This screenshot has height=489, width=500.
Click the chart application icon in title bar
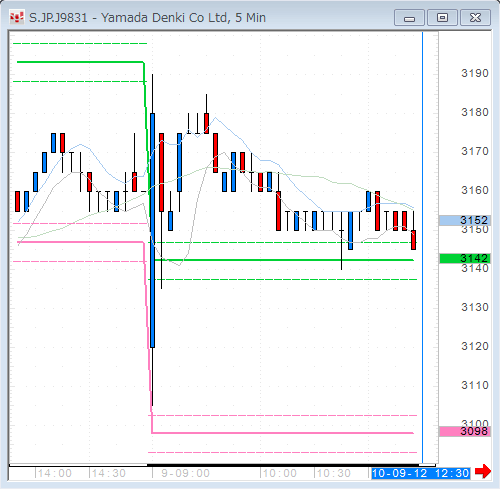[x=17, y=18]
